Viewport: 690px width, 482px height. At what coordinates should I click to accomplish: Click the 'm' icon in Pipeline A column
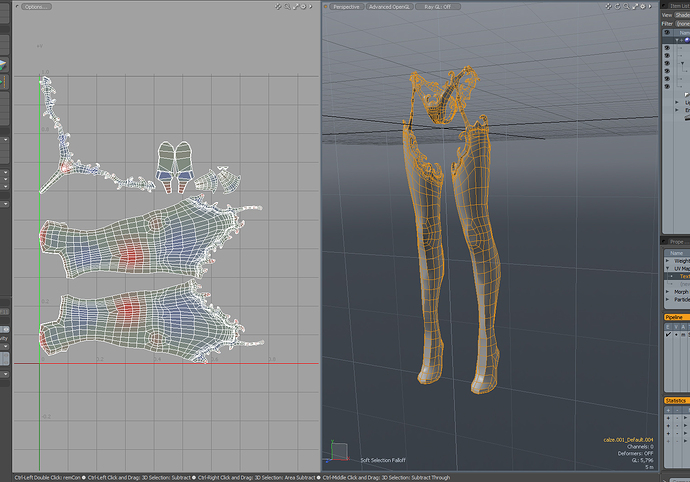click(683, 335)
